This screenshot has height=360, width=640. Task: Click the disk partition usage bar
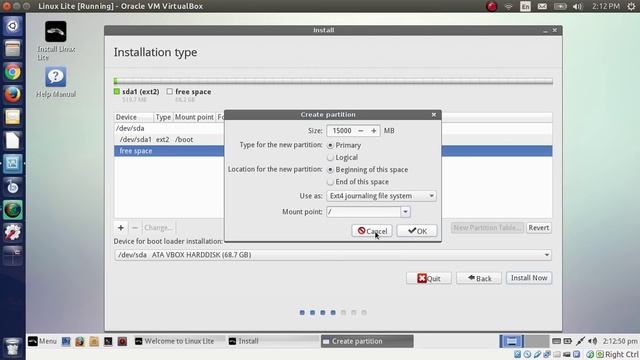click(333, 81)
